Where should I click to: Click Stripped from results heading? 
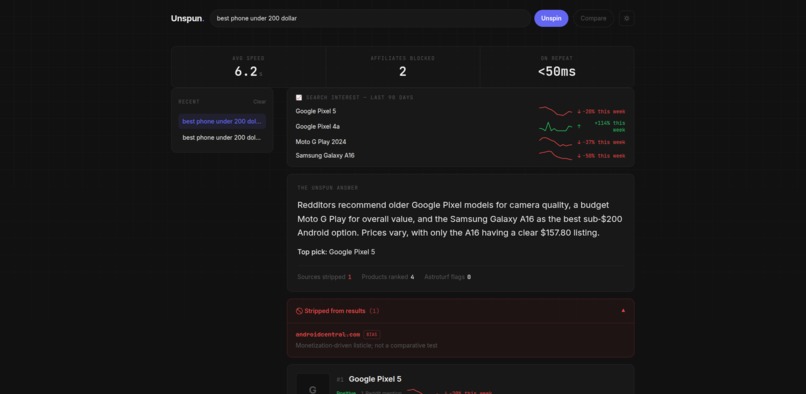click(x=335, y=311)
